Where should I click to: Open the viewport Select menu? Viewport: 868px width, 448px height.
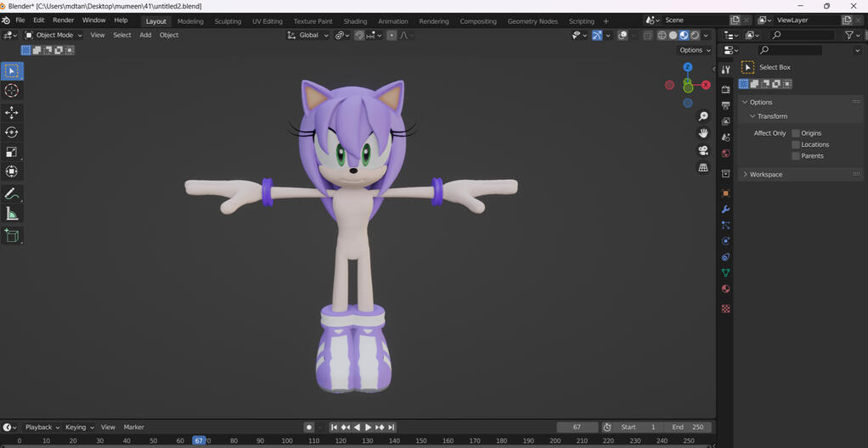click(121, 35)
